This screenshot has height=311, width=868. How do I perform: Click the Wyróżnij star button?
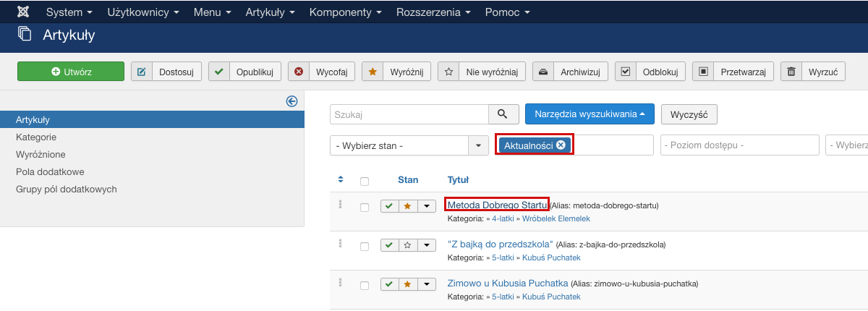point(396,72)
